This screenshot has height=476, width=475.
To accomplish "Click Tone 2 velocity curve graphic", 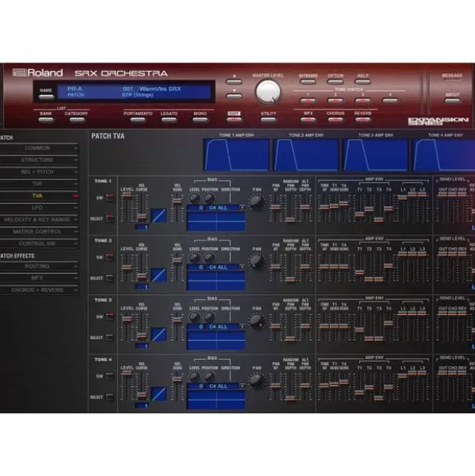I will 159,275.
